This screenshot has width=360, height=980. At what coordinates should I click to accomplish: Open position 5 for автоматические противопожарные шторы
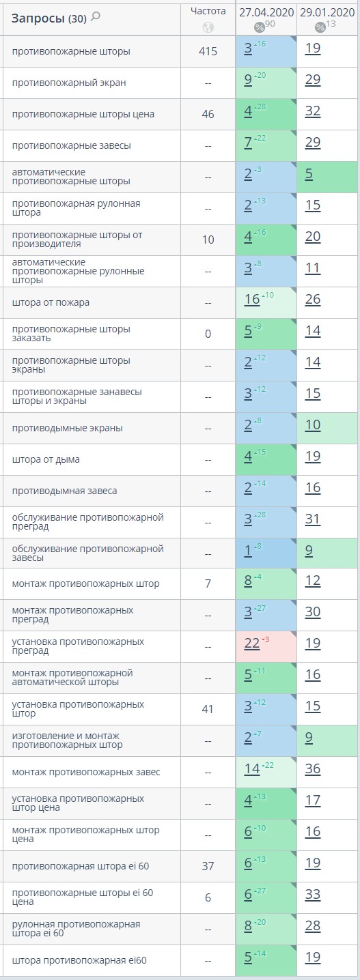point(309,174)
